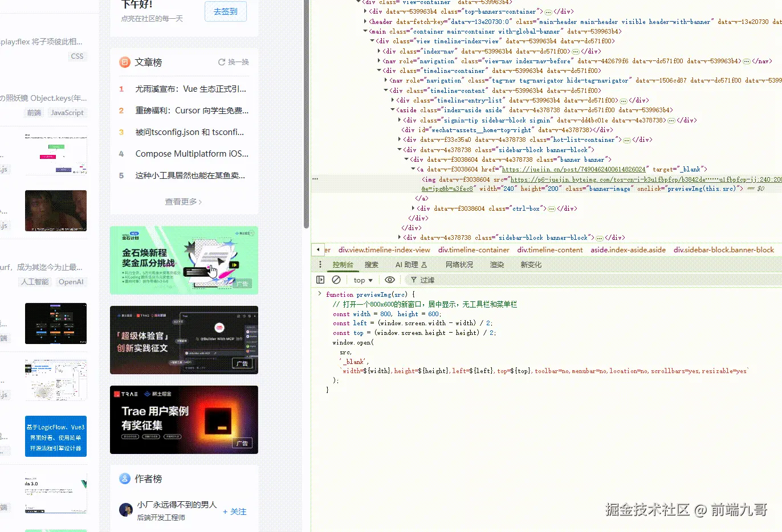The width and height of the screenshot is (782, 532).
Task: Open the DevTools customize menu (three dots)
Action: click(321, 264)
